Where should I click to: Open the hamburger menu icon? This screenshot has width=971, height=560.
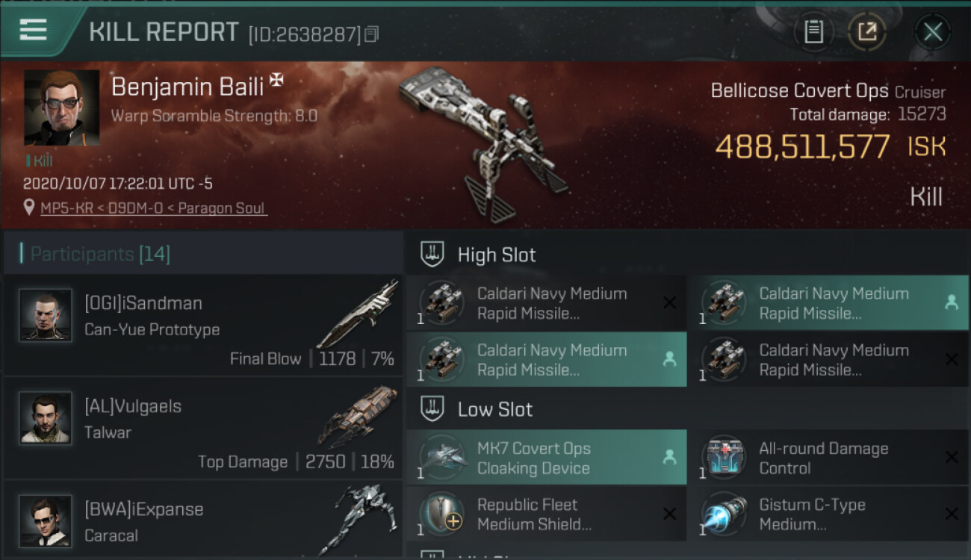tap(34, 30)
